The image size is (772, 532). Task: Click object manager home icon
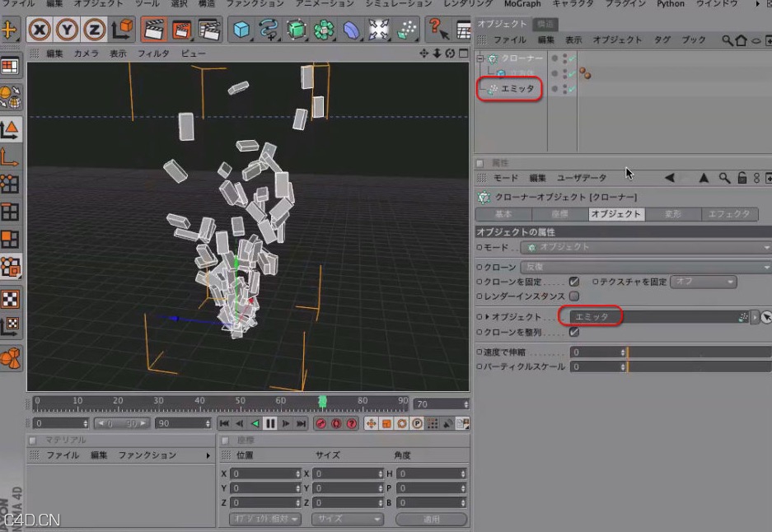pyautogui.click(x=741, y=40)
